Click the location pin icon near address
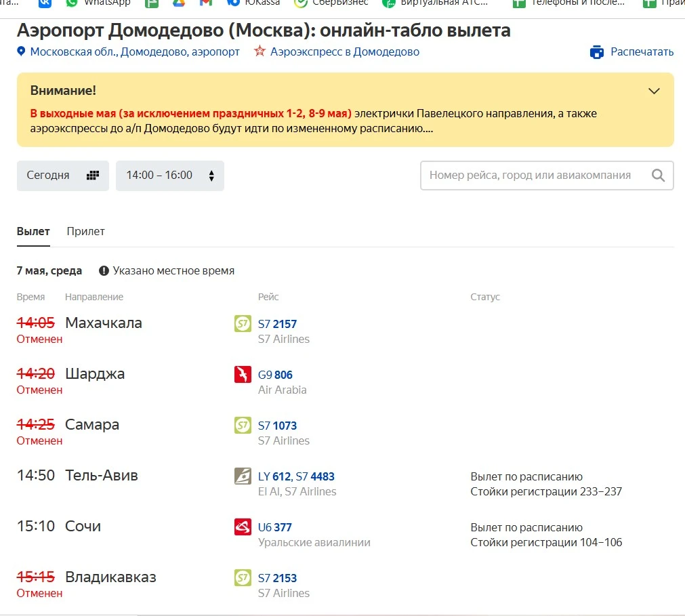Screen dimensions: 685x616 21,52
